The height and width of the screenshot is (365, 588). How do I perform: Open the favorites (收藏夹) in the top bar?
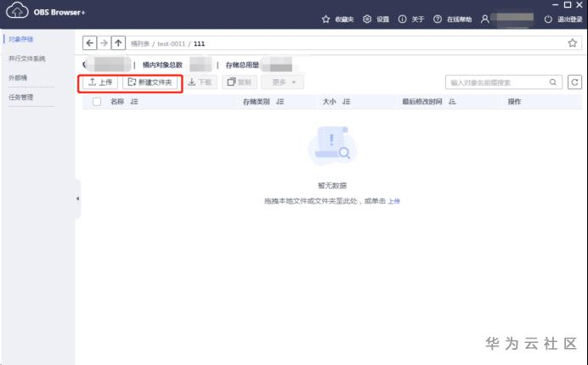337,20
